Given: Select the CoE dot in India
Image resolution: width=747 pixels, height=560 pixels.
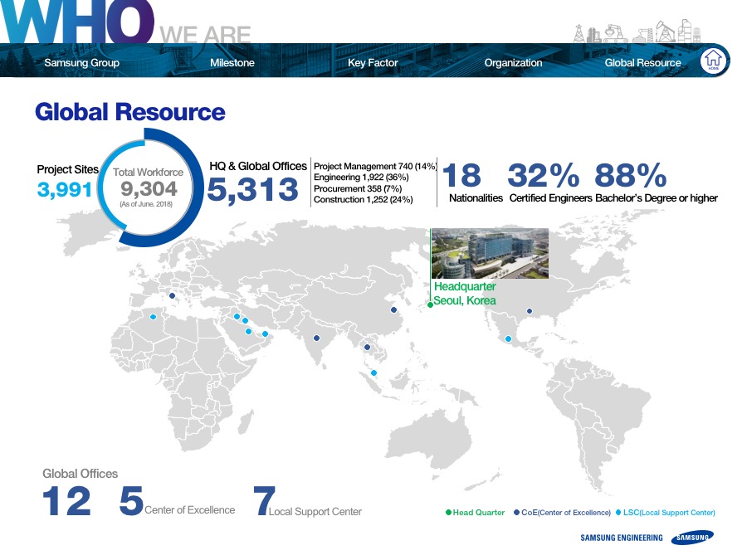Looking at the screenshot, I should 316,338.
